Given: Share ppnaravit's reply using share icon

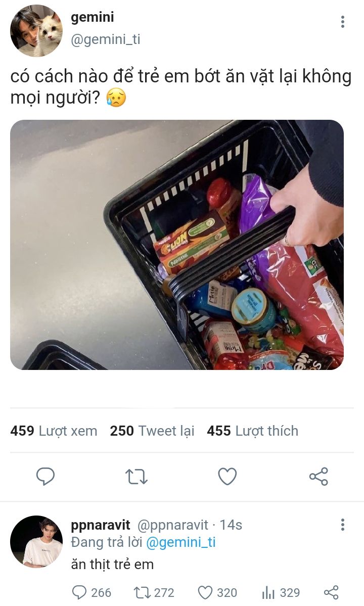Looking at the screenshot, I should click(331, 592).
